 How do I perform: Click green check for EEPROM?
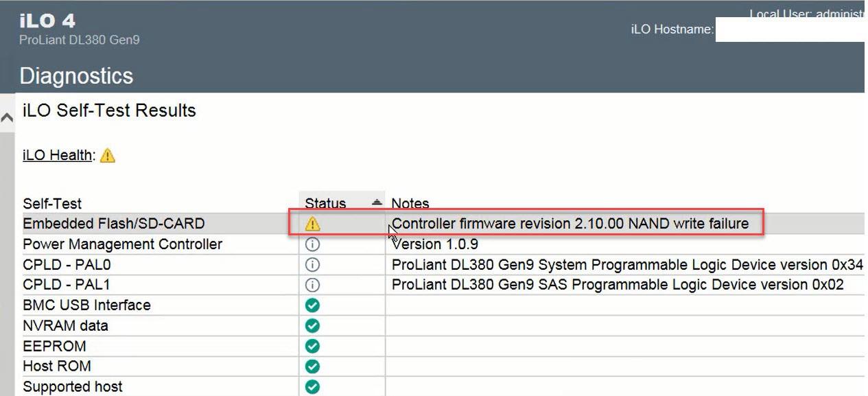[313, 346]
